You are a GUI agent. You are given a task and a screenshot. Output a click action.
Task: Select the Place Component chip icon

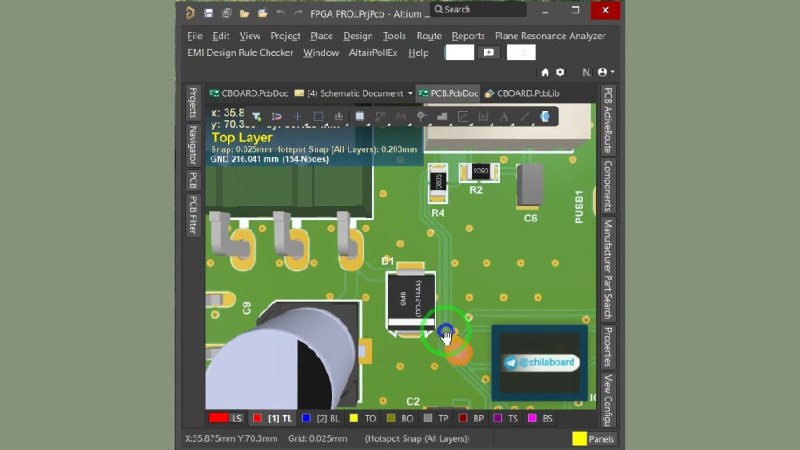[360, 117]
